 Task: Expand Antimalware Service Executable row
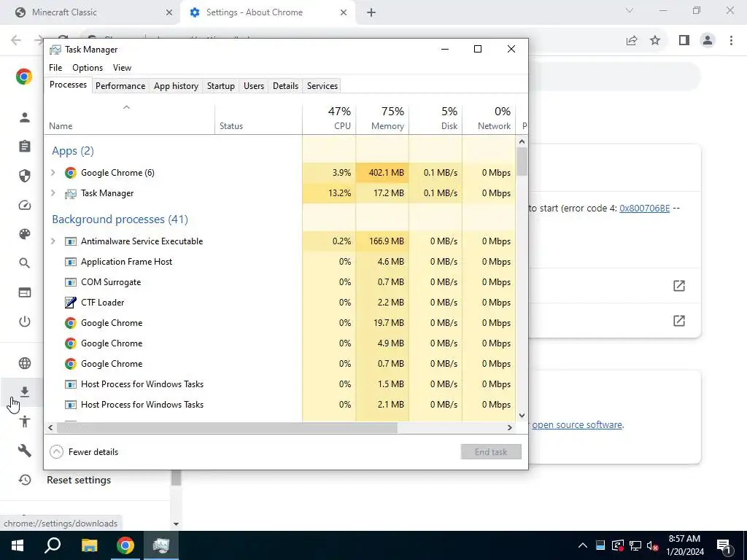tap(53, 241)
